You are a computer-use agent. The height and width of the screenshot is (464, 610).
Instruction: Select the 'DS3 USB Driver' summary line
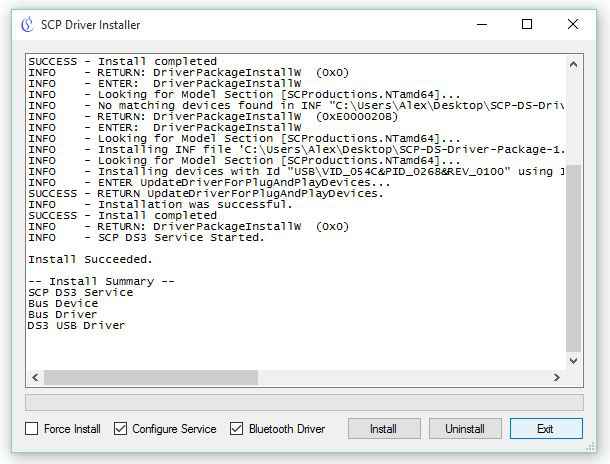click(x=77, y=325)
